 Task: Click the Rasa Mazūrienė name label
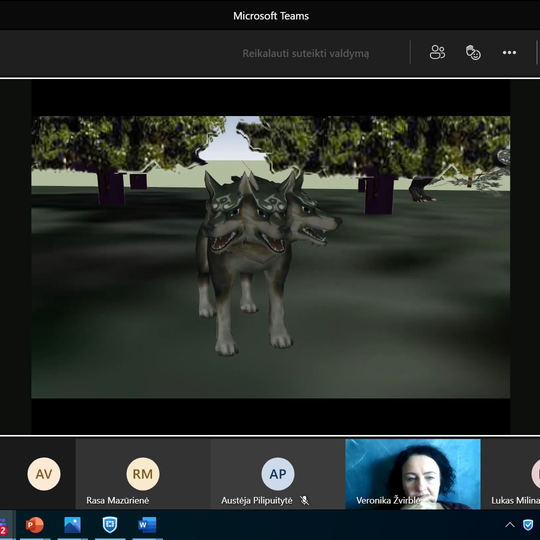coord(117,500)
